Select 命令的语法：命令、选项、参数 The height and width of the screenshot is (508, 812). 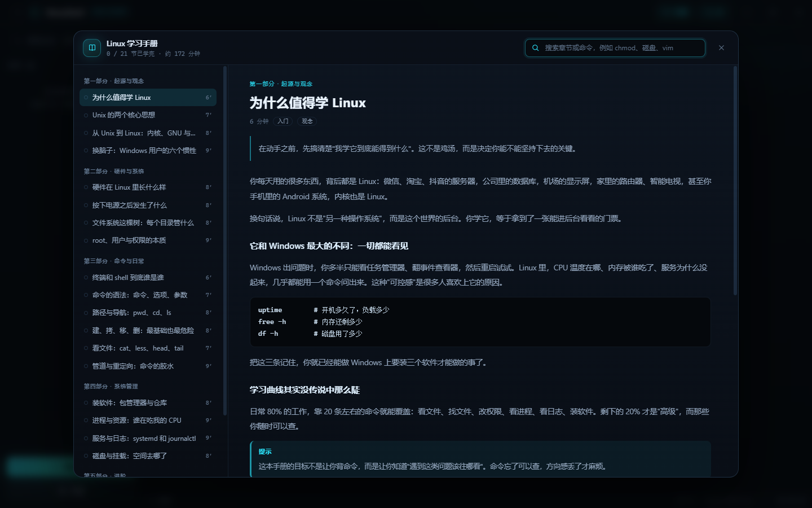[148, 295]
